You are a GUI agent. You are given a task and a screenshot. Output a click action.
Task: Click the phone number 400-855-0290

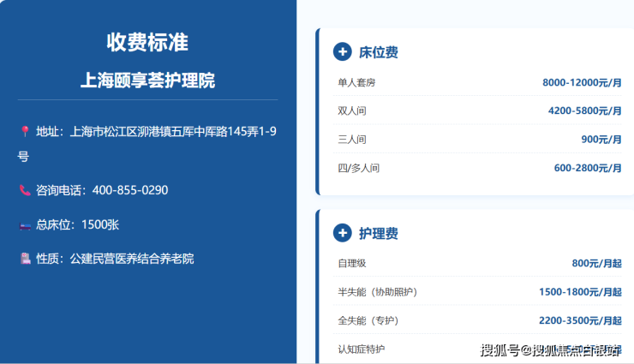click(x=130, y=190)
